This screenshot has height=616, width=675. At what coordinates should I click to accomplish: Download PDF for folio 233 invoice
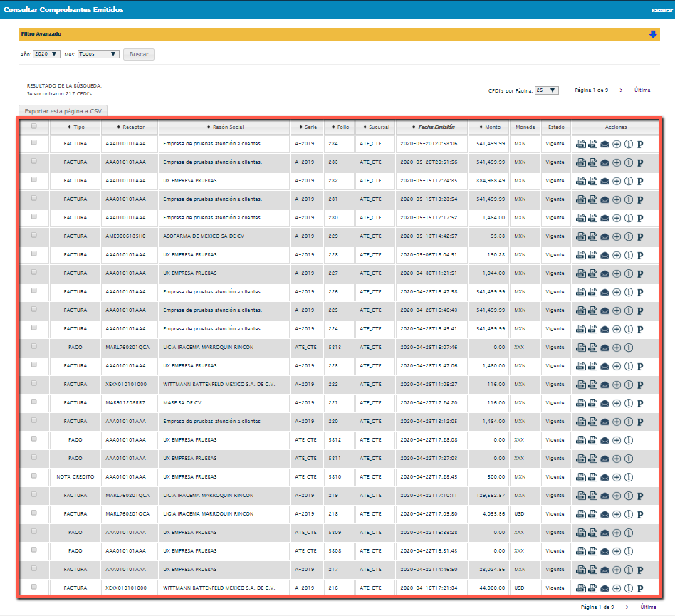592,162
